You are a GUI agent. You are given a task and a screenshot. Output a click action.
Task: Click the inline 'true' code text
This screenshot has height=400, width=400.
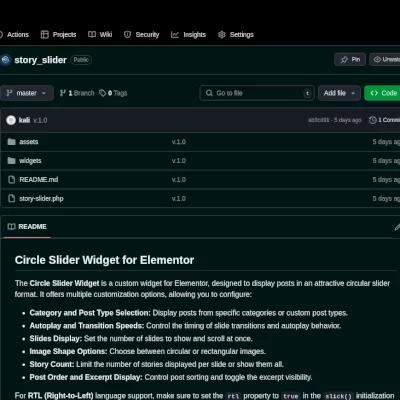pyautogui.click(x=291, y=396)
